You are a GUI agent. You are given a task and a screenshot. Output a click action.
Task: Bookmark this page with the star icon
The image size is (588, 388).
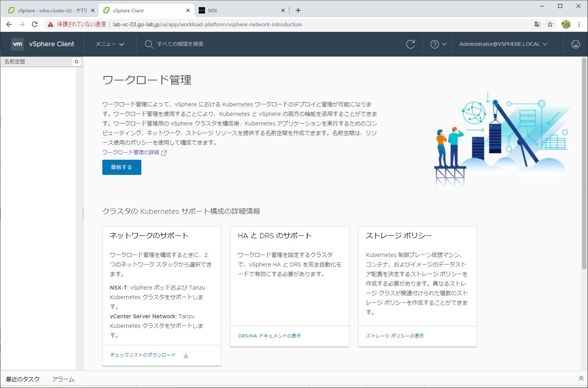click(550, 24)
